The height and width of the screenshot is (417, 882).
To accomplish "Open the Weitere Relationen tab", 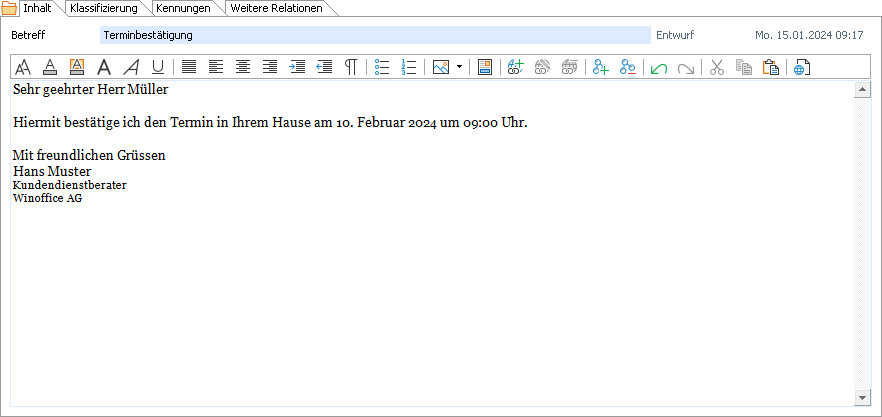I will 277,8.
